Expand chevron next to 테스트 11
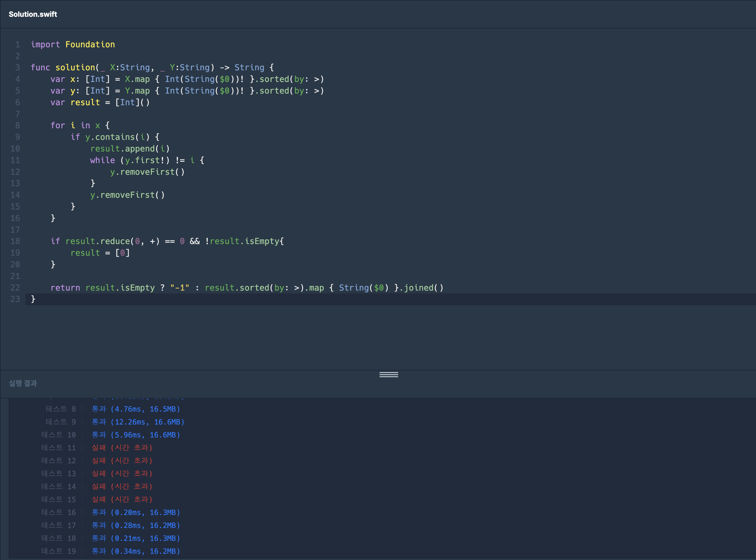Screen dimensions: 756x560 82,448
